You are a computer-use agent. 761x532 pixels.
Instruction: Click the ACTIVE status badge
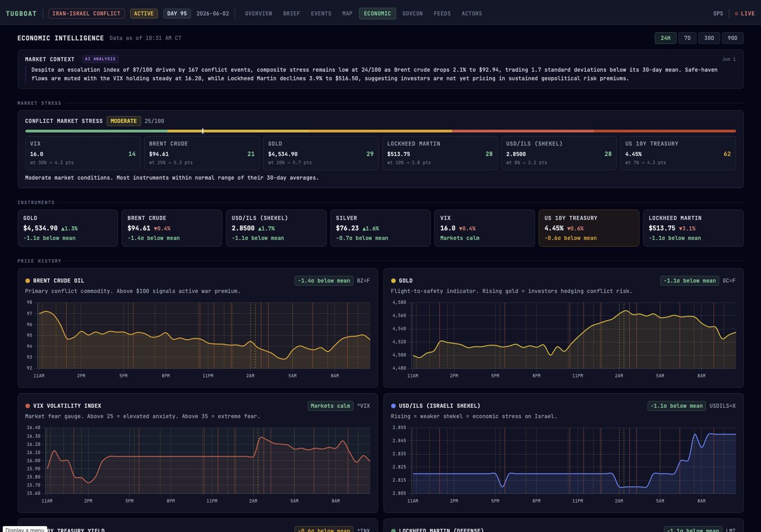coord(144,14)
